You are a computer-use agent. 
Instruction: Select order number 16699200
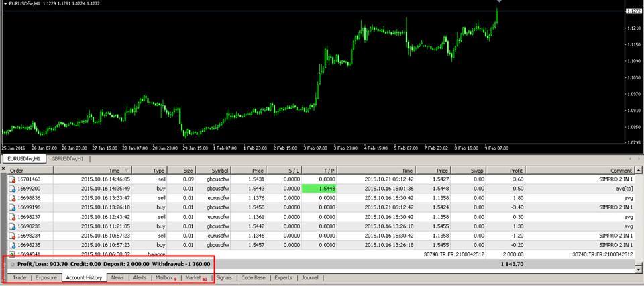point(29,189)
